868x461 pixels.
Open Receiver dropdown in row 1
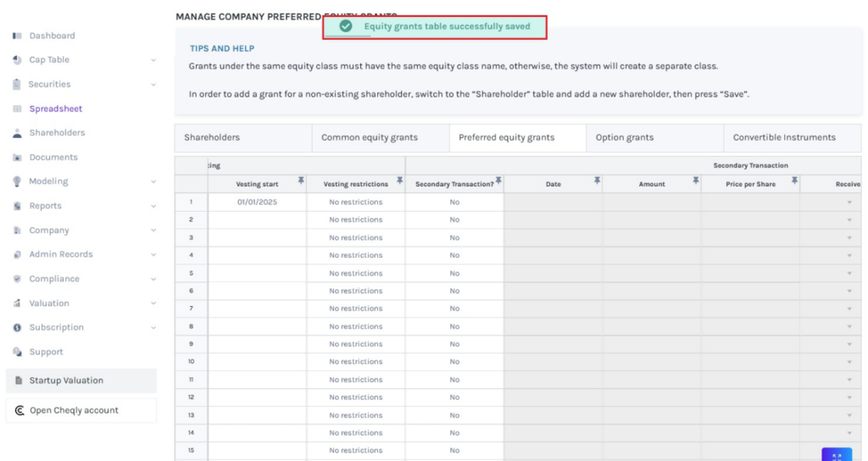[849, 203]
